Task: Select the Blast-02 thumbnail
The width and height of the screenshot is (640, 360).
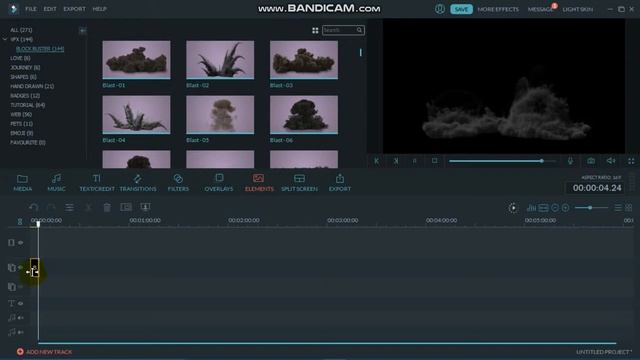Action: [220, 60]
